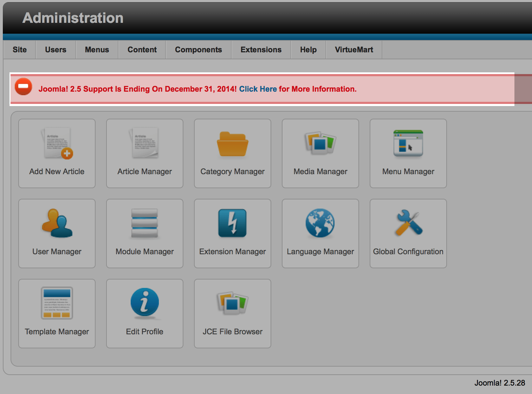Click the 'Administration' header title
The image size is (532, 394).
pos(73,18)
